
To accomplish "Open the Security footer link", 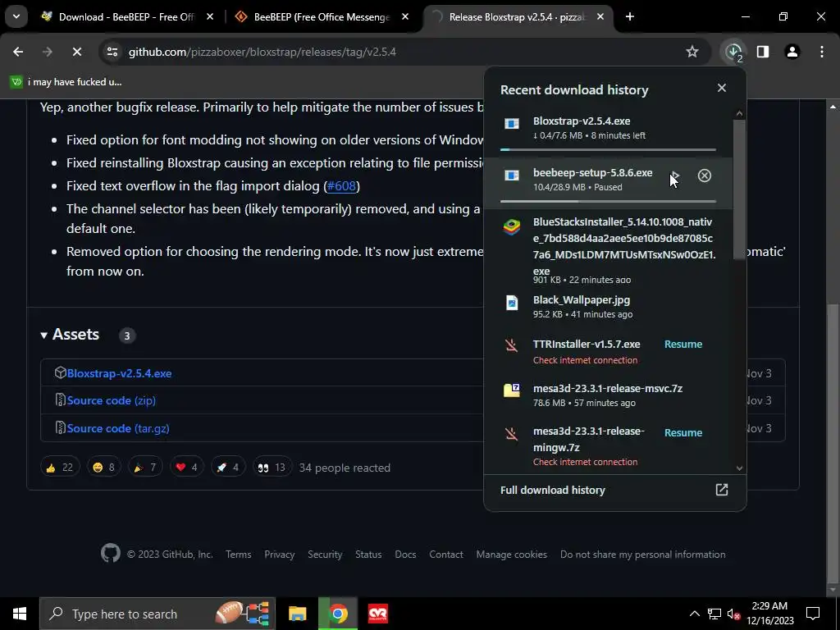I will (x=325, y=555).
